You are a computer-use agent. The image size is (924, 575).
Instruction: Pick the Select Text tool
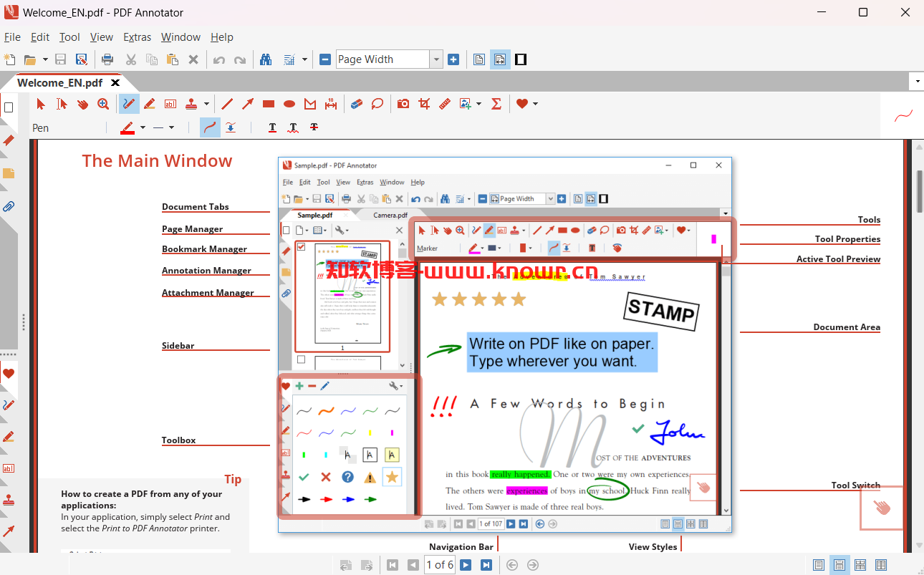click(62, 104)
